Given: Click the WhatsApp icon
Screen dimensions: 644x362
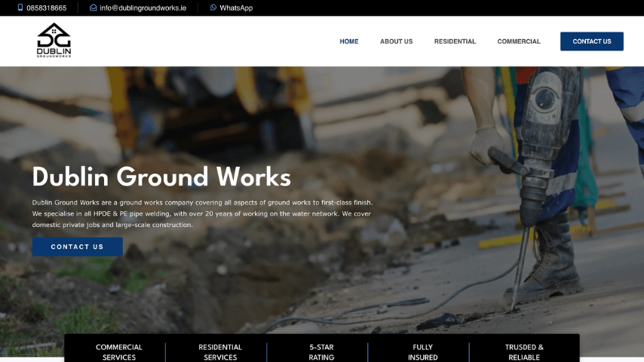Looking at the screenshot, I should pyautogui.click(x=213, y=8).
